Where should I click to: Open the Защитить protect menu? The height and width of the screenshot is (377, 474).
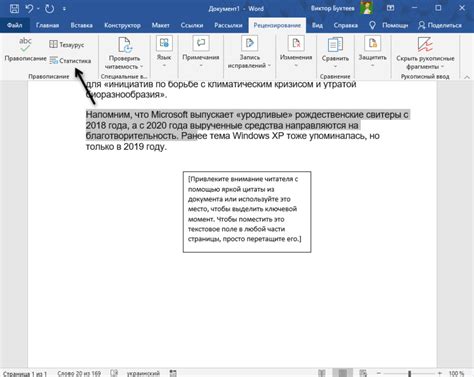(x=372, y=52)
